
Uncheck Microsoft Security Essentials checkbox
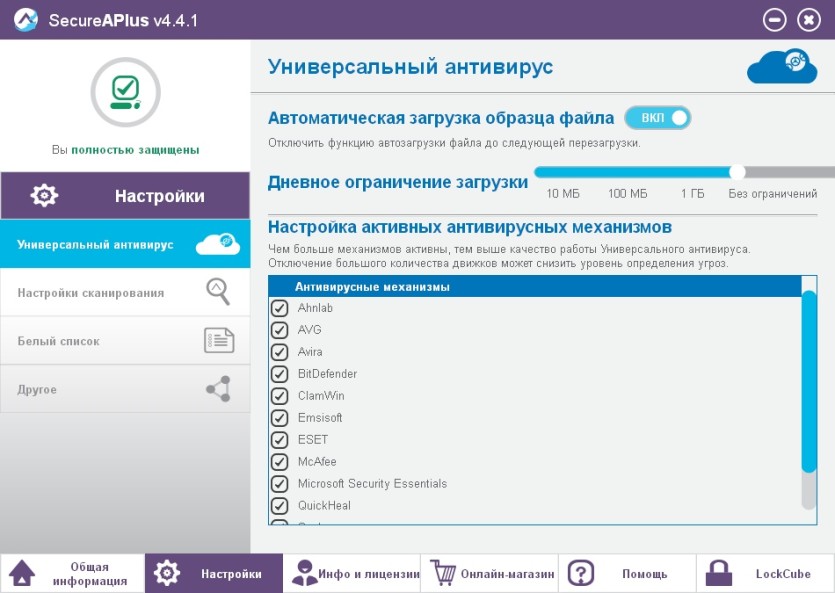pyautogui.click(x=280, y=484)
